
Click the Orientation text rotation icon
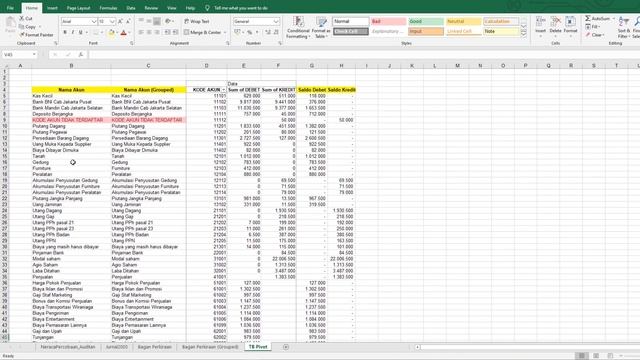click(168, 21)
